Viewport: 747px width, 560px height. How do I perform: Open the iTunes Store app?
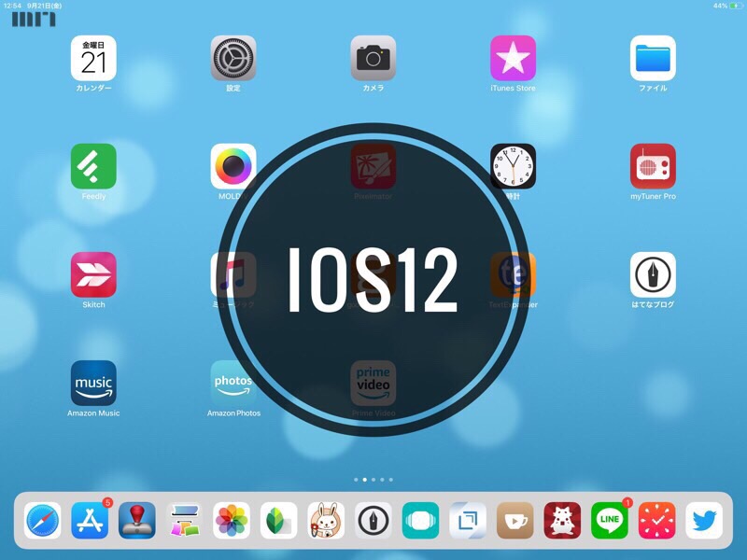[513, 58]
